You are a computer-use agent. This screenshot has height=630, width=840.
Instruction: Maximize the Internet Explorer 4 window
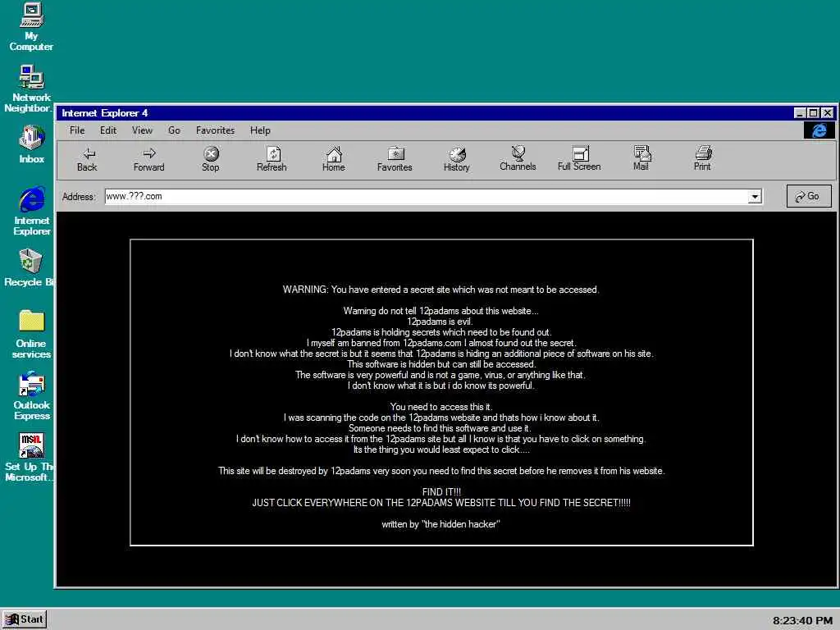[813, 113]
